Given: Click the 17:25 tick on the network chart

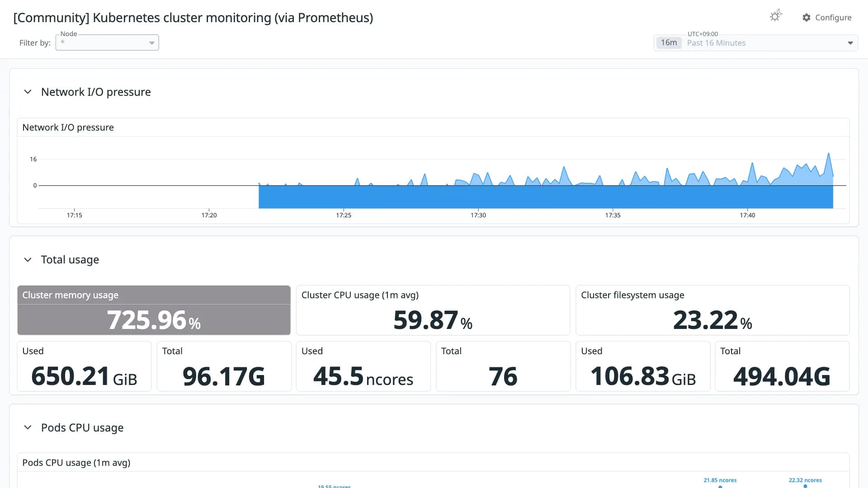Looking at the screenshot, I should click(344, 215).
